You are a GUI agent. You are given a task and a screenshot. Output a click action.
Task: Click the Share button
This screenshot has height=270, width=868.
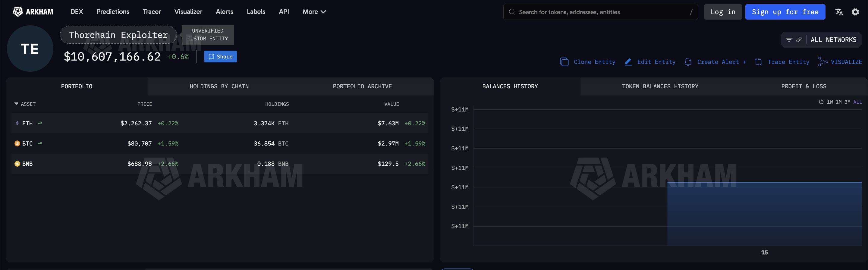coord(220,57)
